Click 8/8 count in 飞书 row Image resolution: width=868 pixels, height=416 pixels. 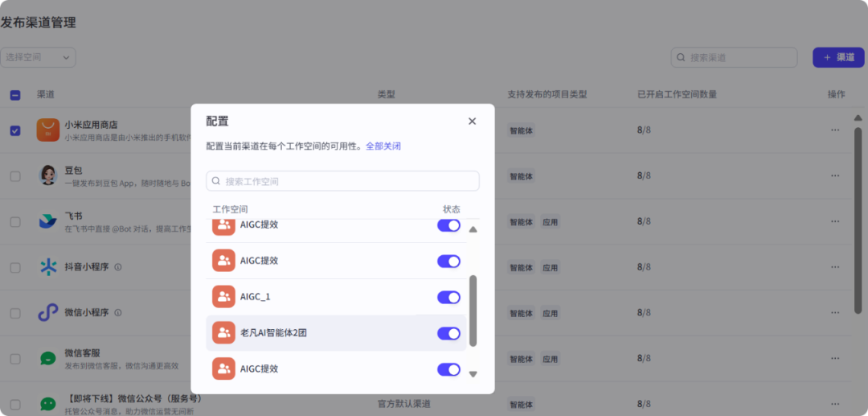point(644,221)
